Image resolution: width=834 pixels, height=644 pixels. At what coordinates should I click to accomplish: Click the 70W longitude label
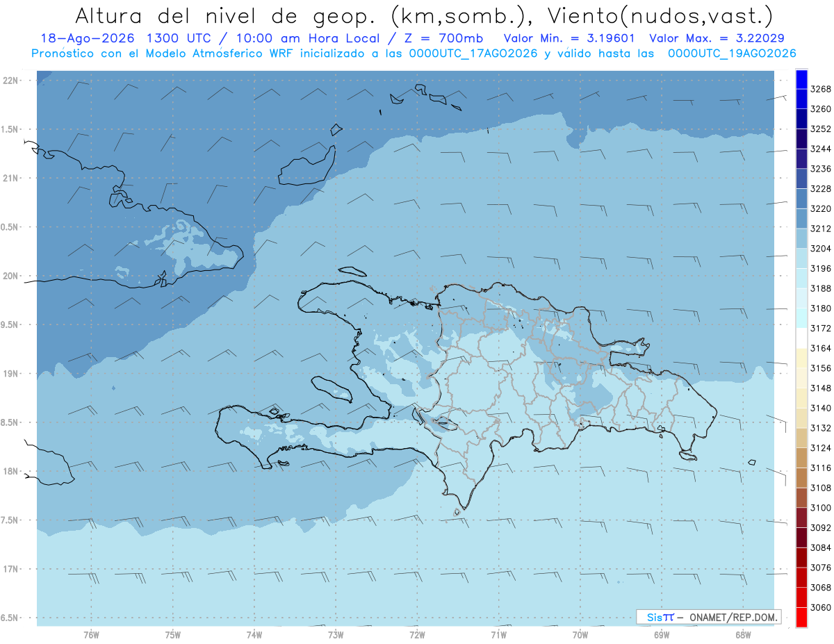(x=580, y=635)
